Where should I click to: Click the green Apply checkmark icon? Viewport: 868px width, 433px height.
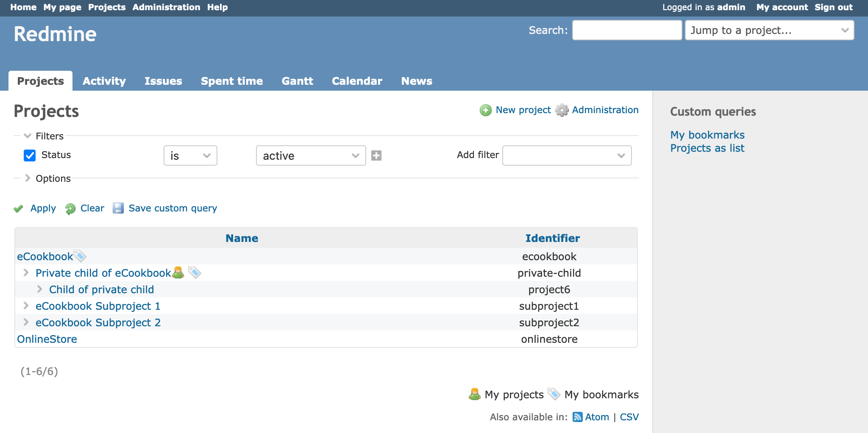click(18, 208)
